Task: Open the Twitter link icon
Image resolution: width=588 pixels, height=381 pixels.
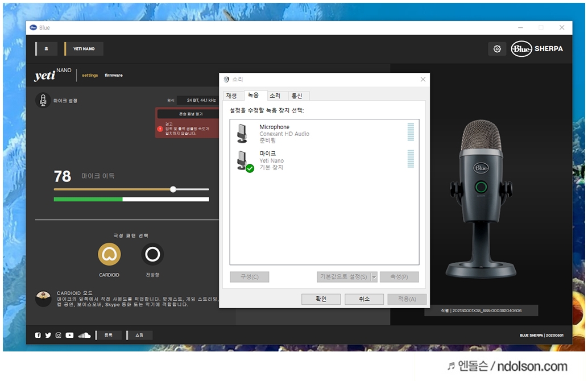Action: [48, 336]
